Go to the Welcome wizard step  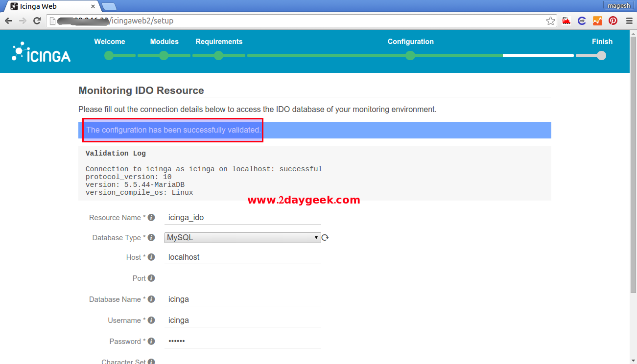point(110,42)
